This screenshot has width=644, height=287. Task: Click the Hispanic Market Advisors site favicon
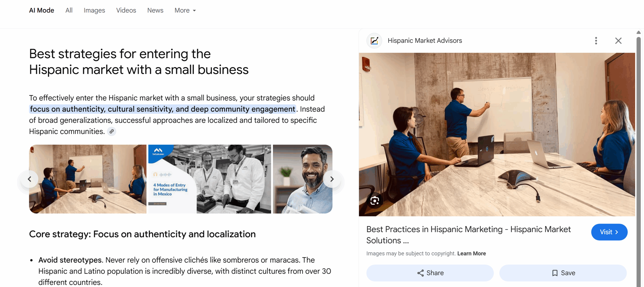tap(374, 41)
